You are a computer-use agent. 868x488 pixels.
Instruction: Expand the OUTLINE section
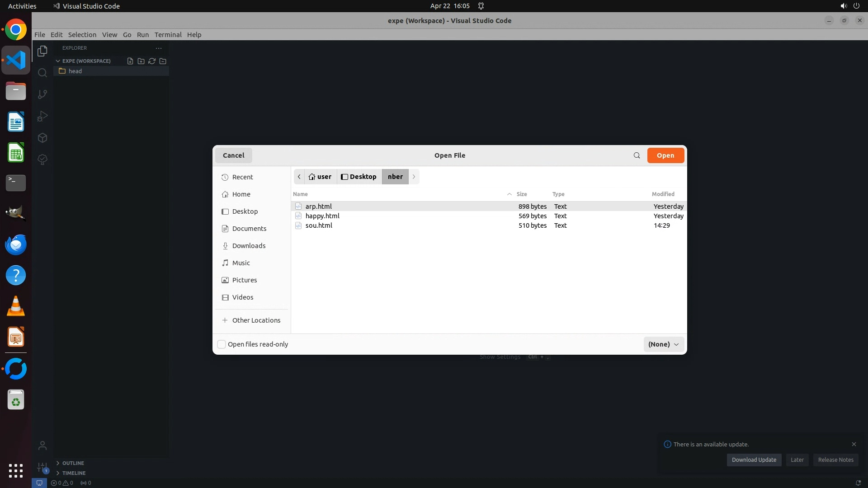(73, 463)
